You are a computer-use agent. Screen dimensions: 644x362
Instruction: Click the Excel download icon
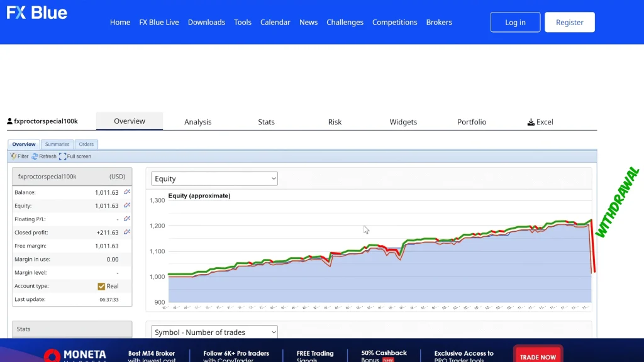[x=531, y=122]
